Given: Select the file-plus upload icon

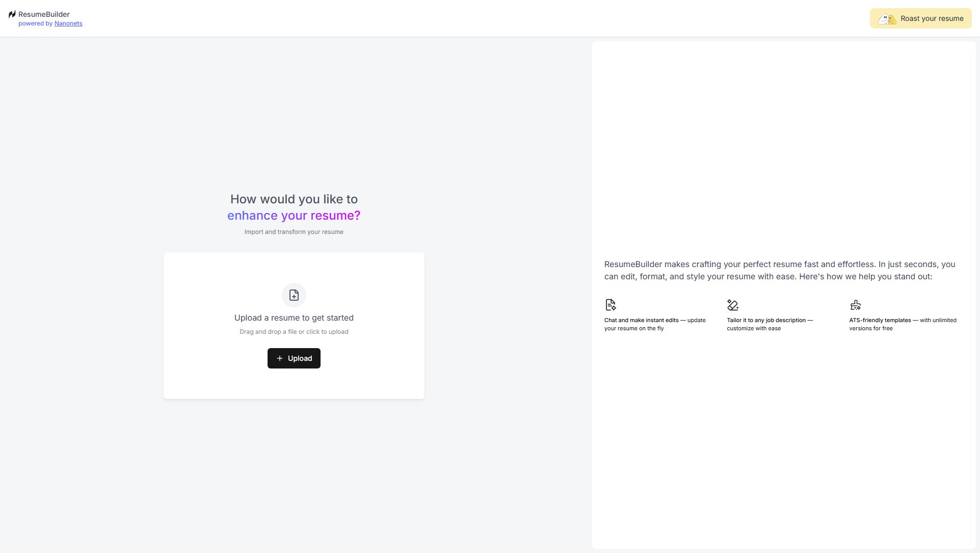Looking at the screenshot, I should point(294,295).
